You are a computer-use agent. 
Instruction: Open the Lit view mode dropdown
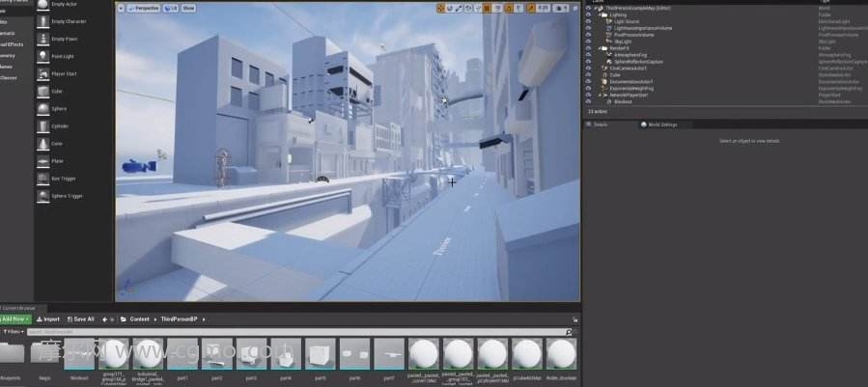[x=171, y=9]
